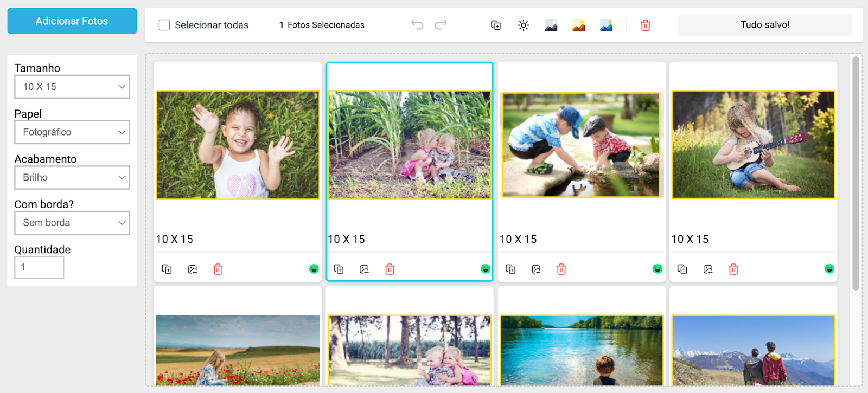
Task: Apply original color filter icon in the toolbar
Action: click(x=607, y=25)
